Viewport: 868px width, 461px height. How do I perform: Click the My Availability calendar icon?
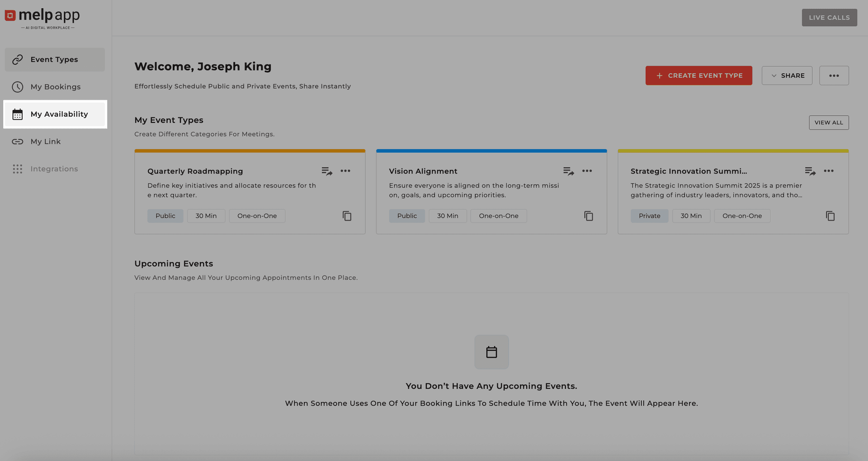pyautogui.click(x=17, y=114)
